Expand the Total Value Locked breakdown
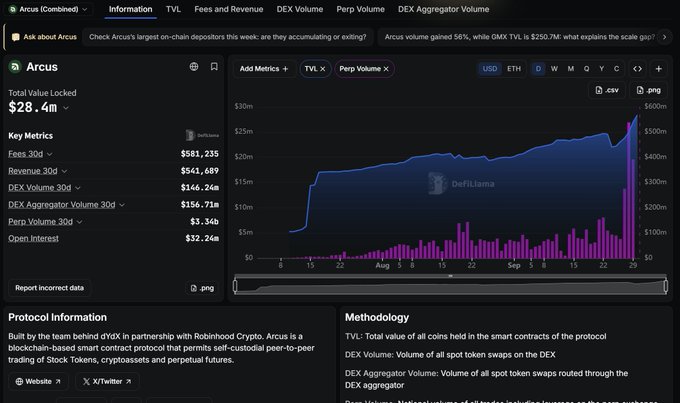 [66, 108]
